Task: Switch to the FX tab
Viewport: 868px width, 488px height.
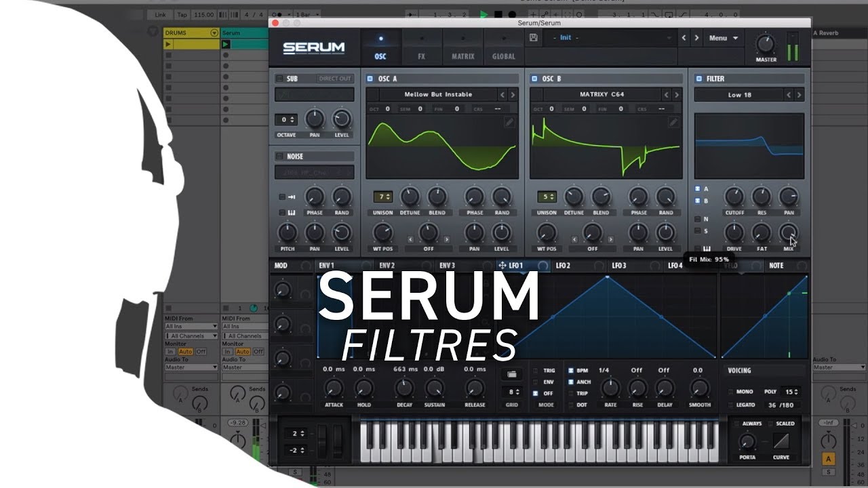Action: coord(422,47)
